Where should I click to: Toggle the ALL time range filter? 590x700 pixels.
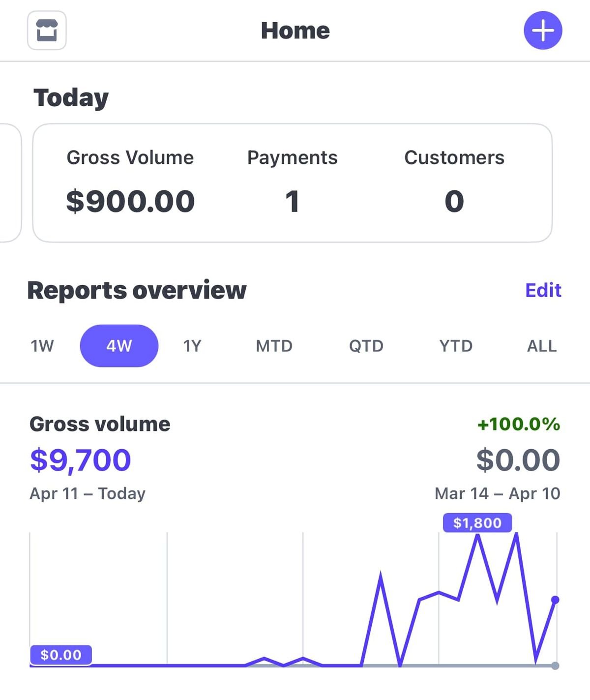click(541, 346)
